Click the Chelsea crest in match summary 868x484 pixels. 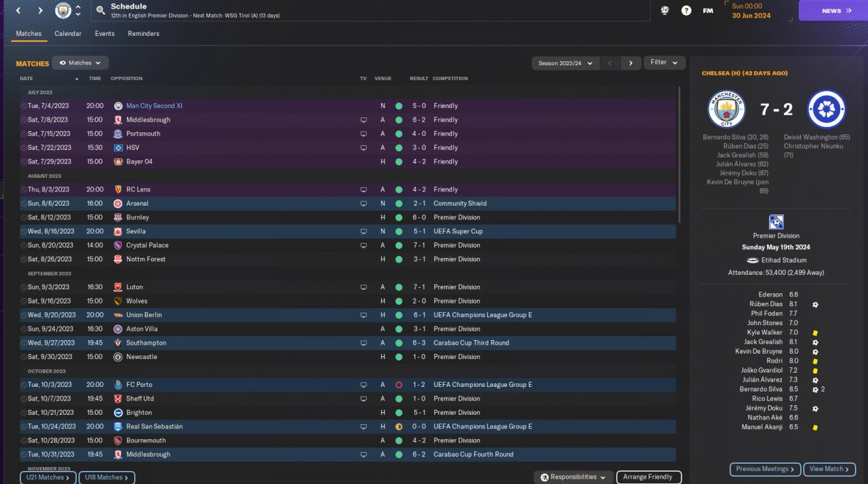pyautogui.click(x=826, y=109)
